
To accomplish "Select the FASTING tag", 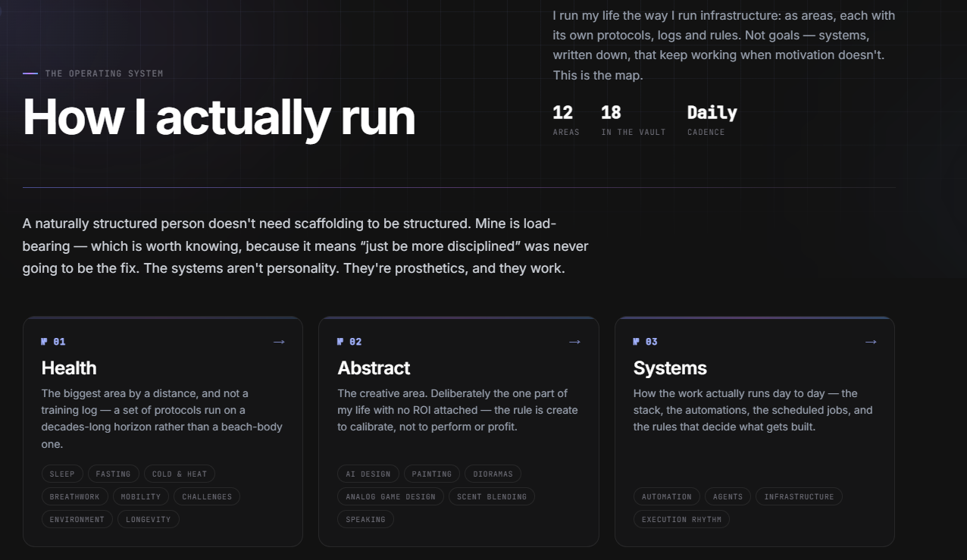I will 114,474.
